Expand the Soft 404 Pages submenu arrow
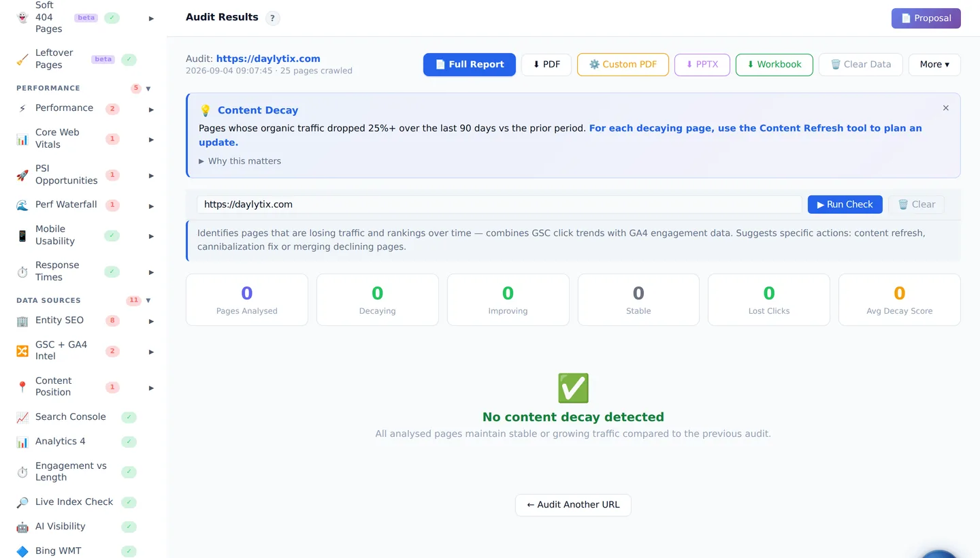The width and height of the screenshot is (980, 558). pyautogui.click(x=151, y=18)
